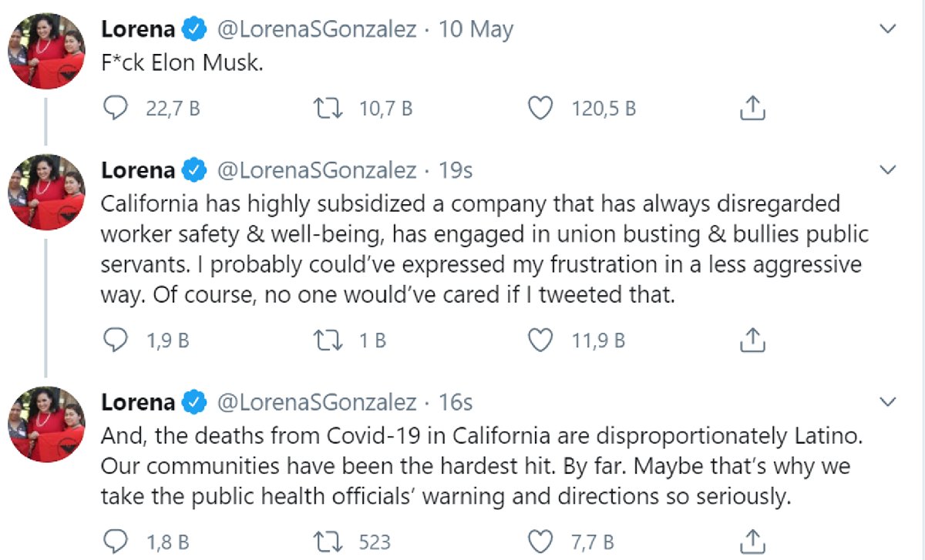Like the 'F*ck Elon Musk' tweet
This screenshot has width=925, height=560.
(x=540, y=109)
